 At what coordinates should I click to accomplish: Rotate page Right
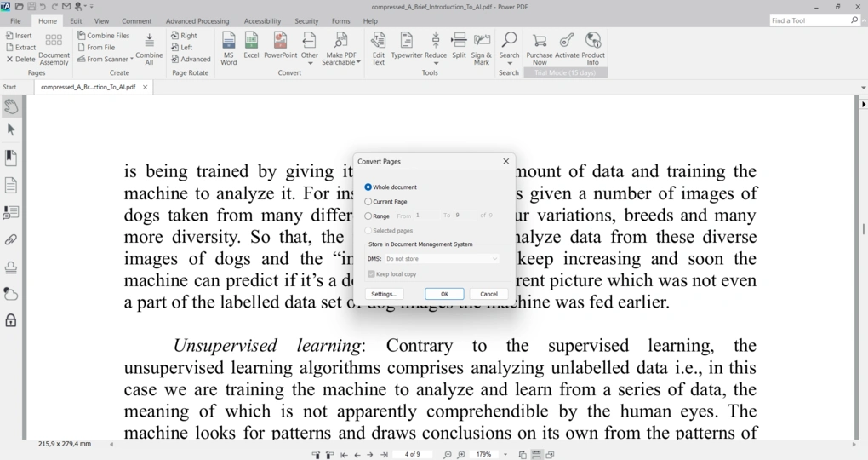pos(184,36)
